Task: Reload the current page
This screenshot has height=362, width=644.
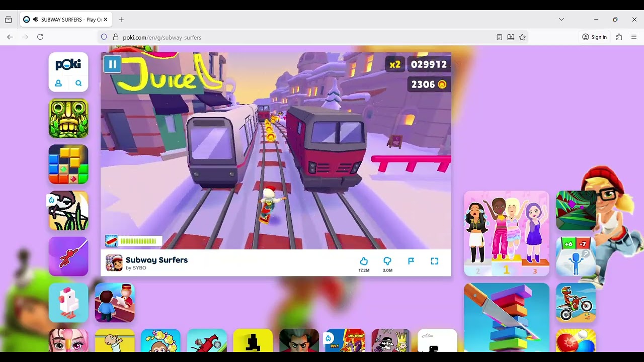Action: point(40,37)
